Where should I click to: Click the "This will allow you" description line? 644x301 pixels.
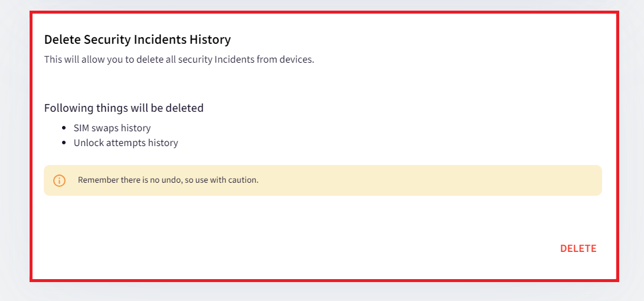(x=179, y=59)
